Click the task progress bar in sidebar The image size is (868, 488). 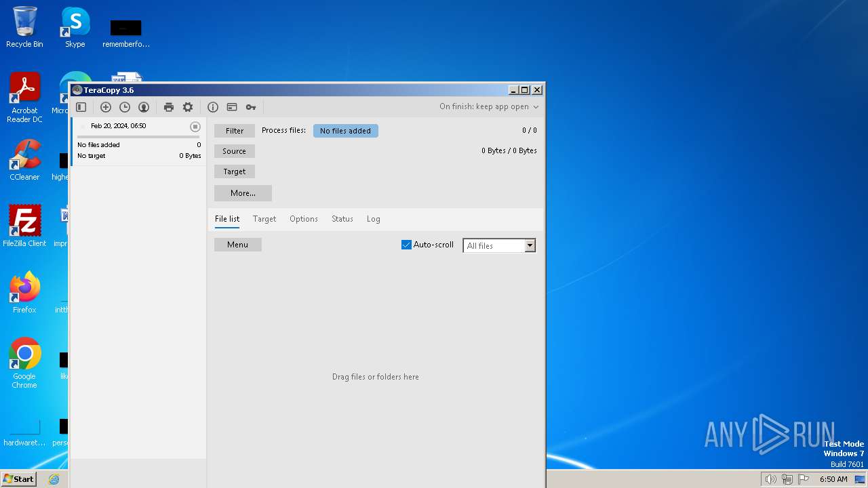click(x=138, y=137)
